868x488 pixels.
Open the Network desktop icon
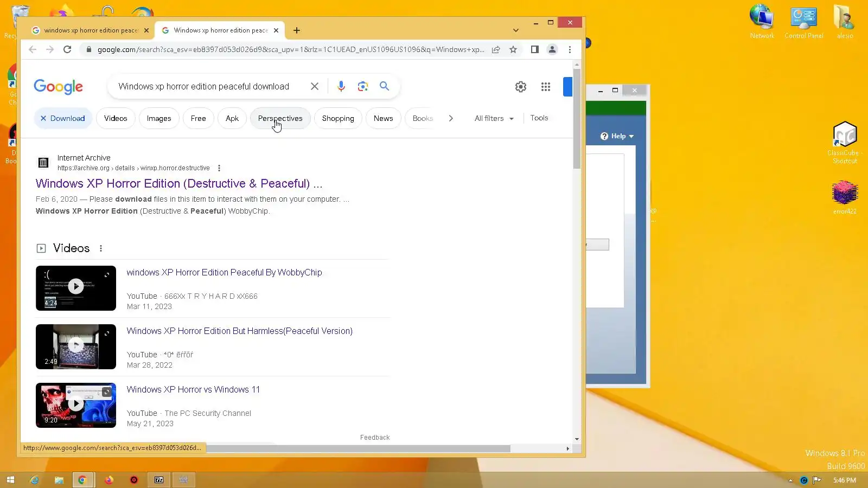pos(762,22)
